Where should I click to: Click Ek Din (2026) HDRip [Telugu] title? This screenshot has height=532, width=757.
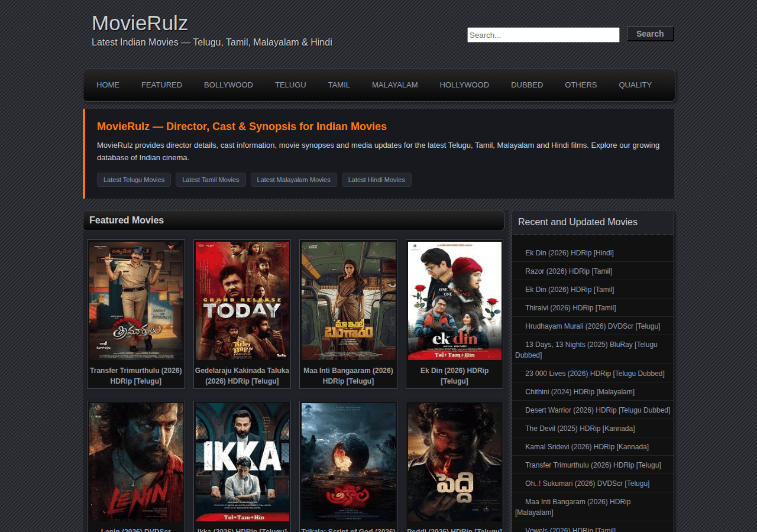click(x=455, y=376)
